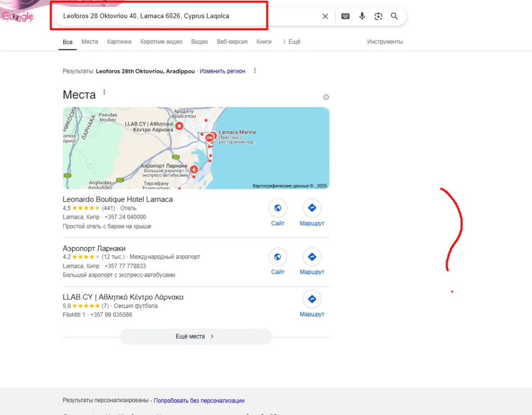Click Большой аэропорт с экспресс-автобусами description
The width and height of the screenshot is (532, 415).
(119, 275)
